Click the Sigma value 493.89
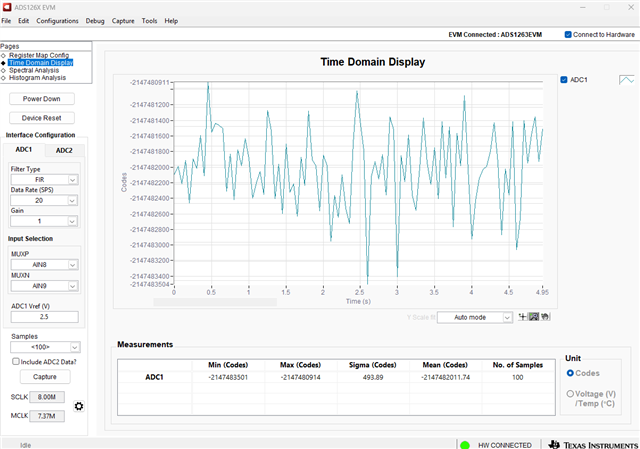This screenshot has width=640, height=449. point(373,377)
